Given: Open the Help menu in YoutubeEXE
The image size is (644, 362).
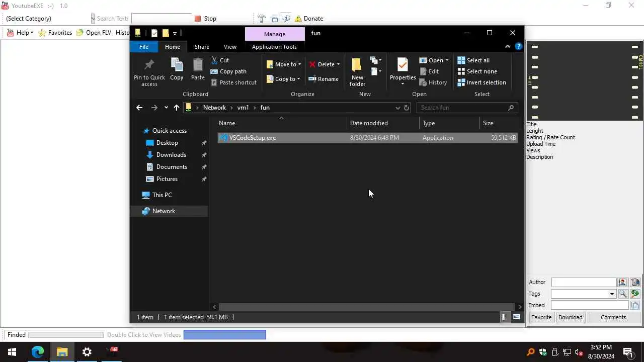Looking at the screenshot, I should point(21,33).
